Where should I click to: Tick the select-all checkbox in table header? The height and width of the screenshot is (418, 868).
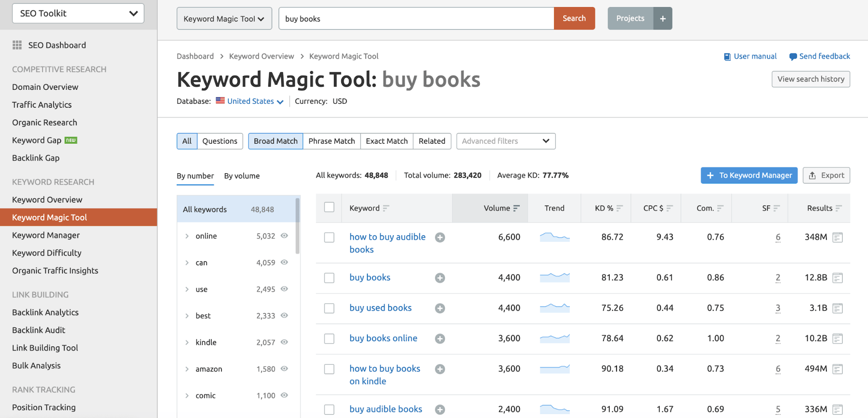pos(329,207)
